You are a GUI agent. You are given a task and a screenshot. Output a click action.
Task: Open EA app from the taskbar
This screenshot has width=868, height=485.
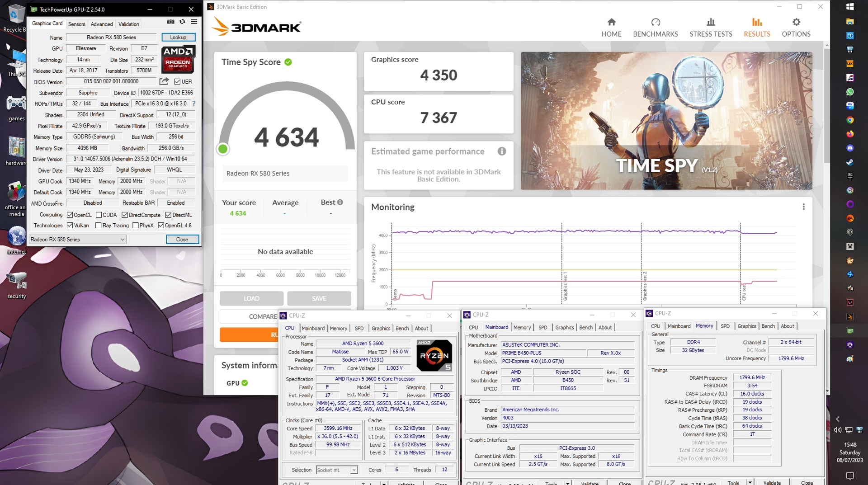tap(850, 218)
